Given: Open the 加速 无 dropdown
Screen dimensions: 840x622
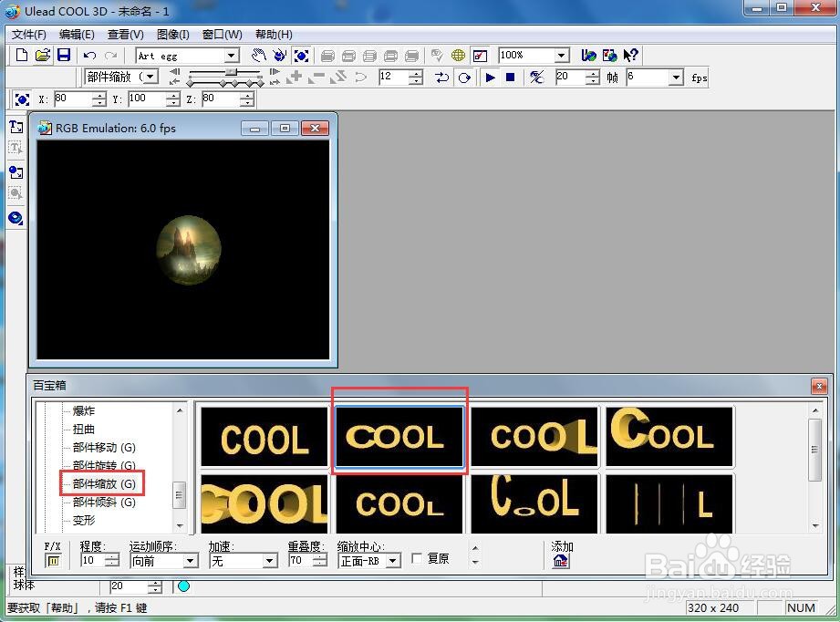Looking at the screenshot, I should point(269,561).
